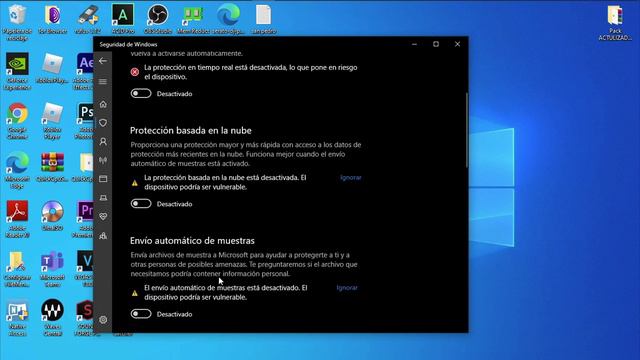Open Firewall & network protection icon
640x360 pixels.
pyautogui.click(x=103, y=160)
